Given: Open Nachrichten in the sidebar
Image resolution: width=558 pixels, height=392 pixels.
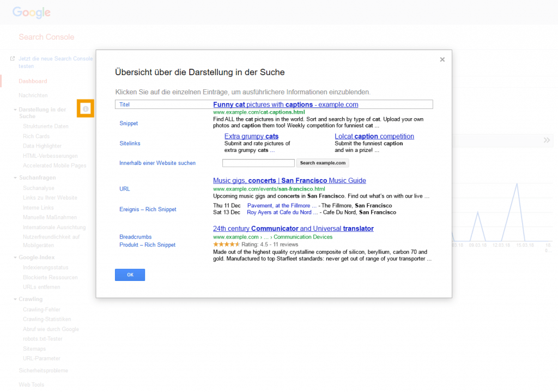Looking at the screenshot, I should 33,95.
